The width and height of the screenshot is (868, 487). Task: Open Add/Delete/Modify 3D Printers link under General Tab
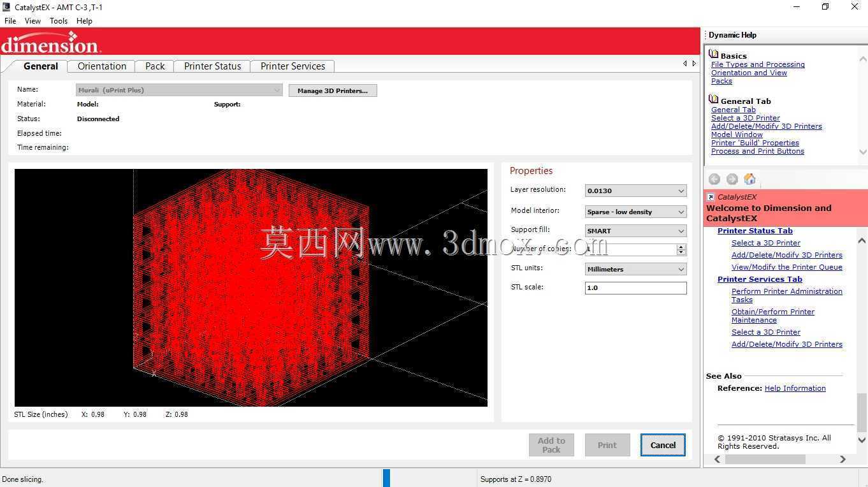click(767, 126)
